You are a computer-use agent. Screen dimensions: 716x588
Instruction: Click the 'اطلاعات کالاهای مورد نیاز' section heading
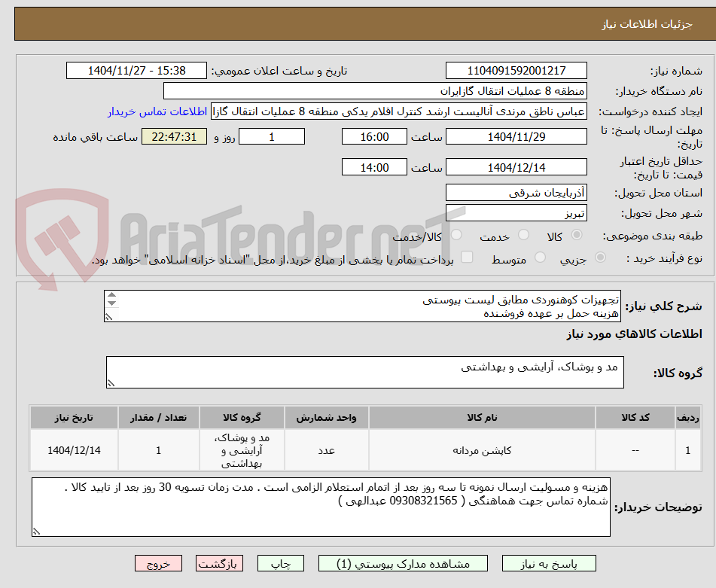click(x=634, y=334)
